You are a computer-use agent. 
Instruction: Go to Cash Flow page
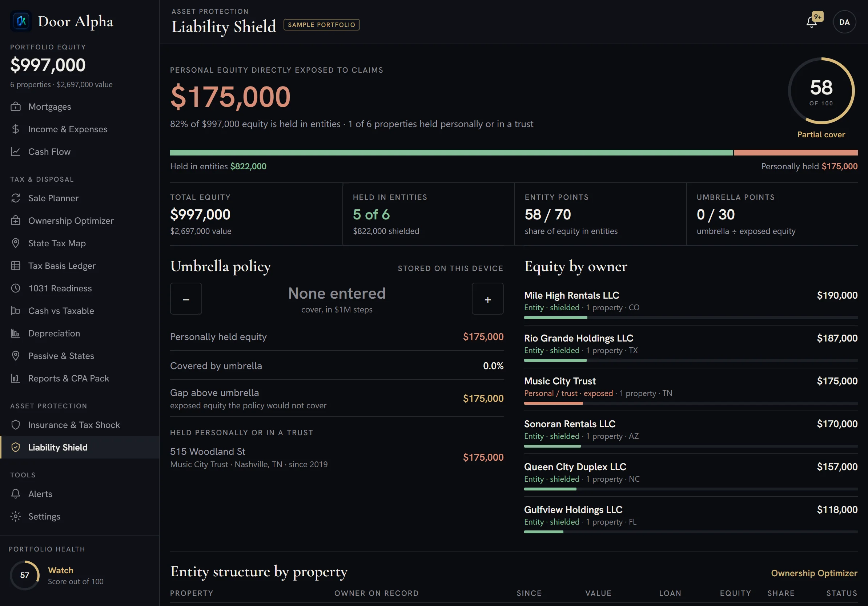pos(80,151)
